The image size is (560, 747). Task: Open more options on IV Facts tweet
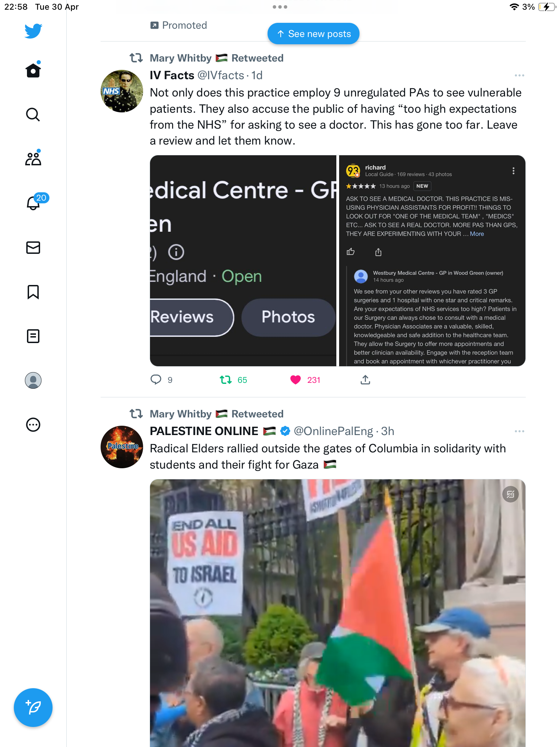(x=519, y=75)
